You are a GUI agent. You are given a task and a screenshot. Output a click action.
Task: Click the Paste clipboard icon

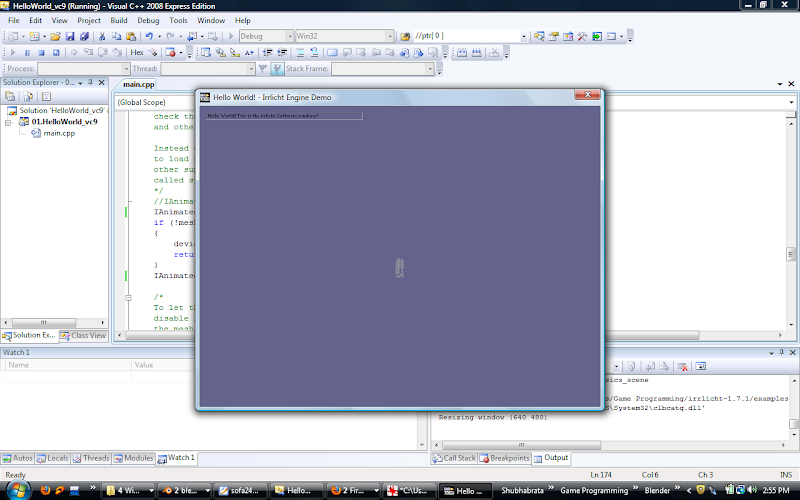pyautogui.click(x=129, y=36)
